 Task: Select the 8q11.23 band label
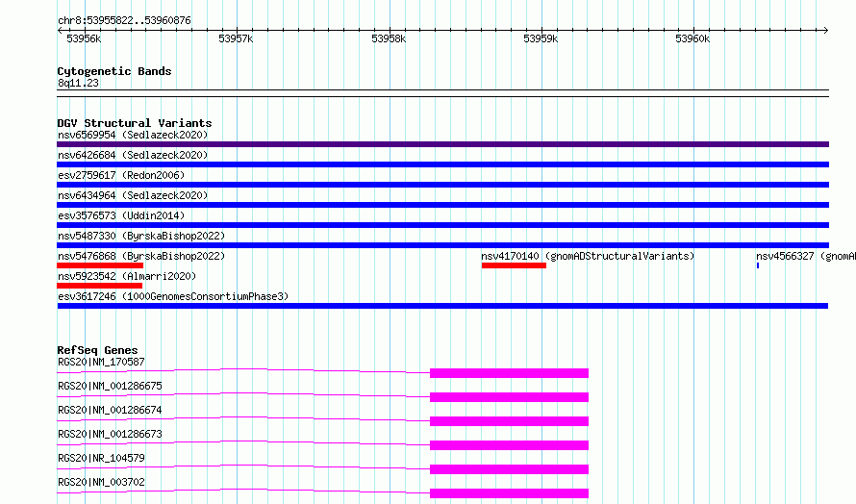78,83
